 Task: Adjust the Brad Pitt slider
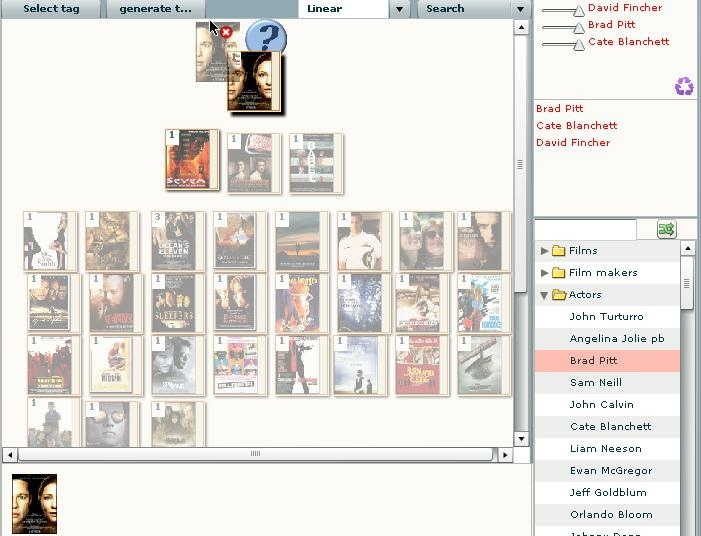pos(579,28)
